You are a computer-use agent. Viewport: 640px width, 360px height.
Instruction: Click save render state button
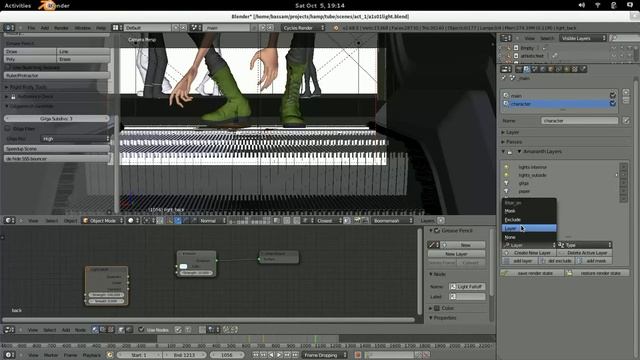tap(532, 273)
